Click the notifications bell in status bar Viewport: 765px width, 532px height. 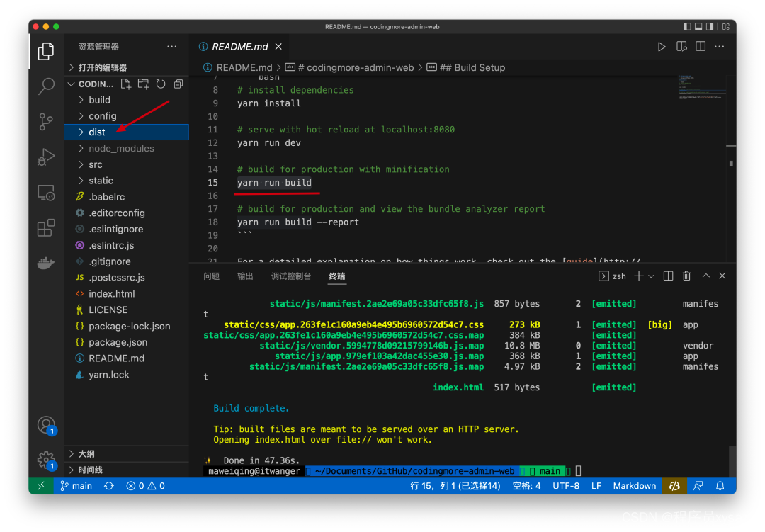[720, 486]
